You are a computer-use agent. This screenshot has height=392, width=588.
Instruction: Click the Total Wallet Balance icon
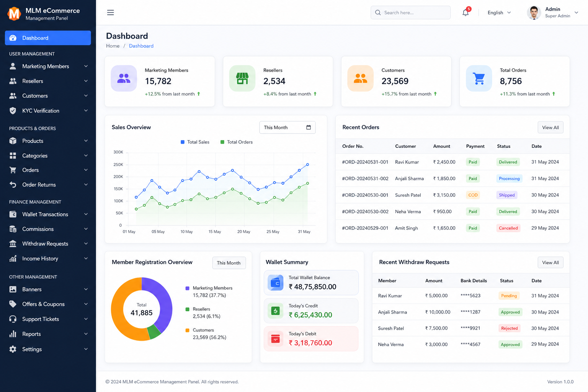[276, 283]
